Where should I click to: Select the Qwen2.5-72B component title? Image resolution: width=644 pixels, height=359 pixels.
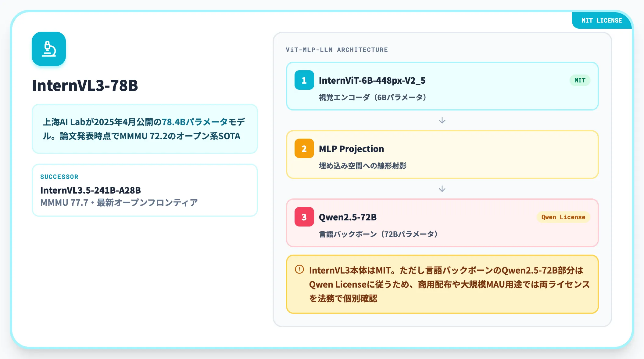[x=348, y=217]
